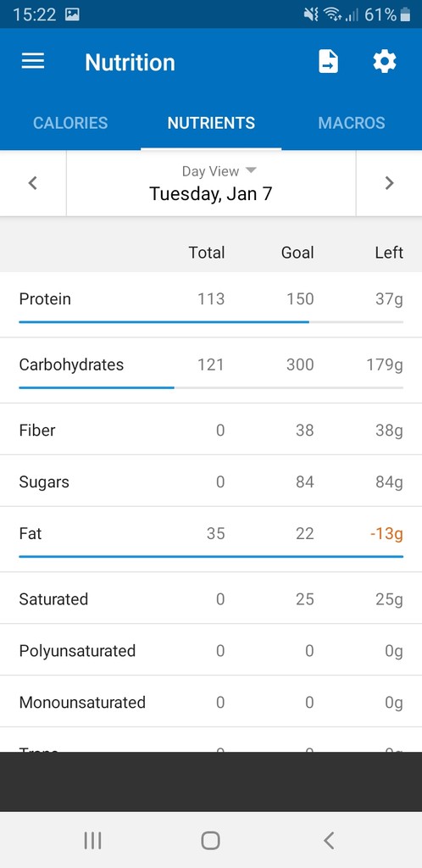Switch to the Macros tab

point(352,122)
